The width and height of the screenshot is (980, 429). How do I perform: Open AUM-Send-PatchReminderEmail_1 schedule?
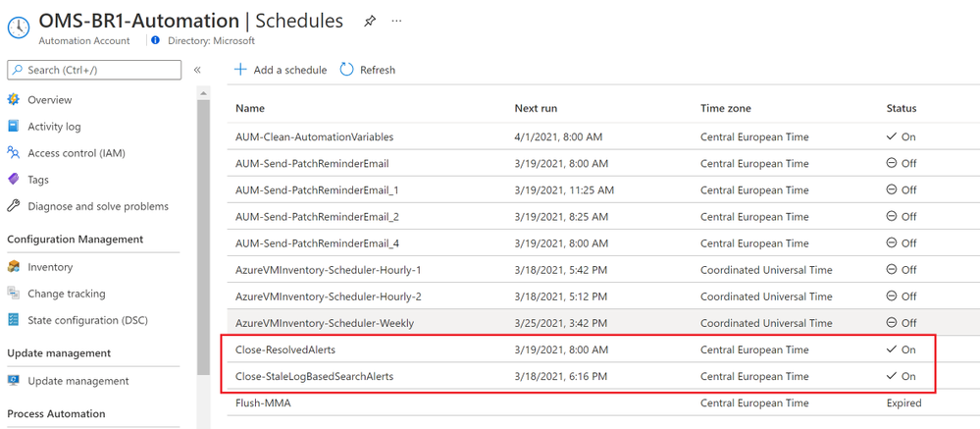pyautogui.click(x=317, y=189)
